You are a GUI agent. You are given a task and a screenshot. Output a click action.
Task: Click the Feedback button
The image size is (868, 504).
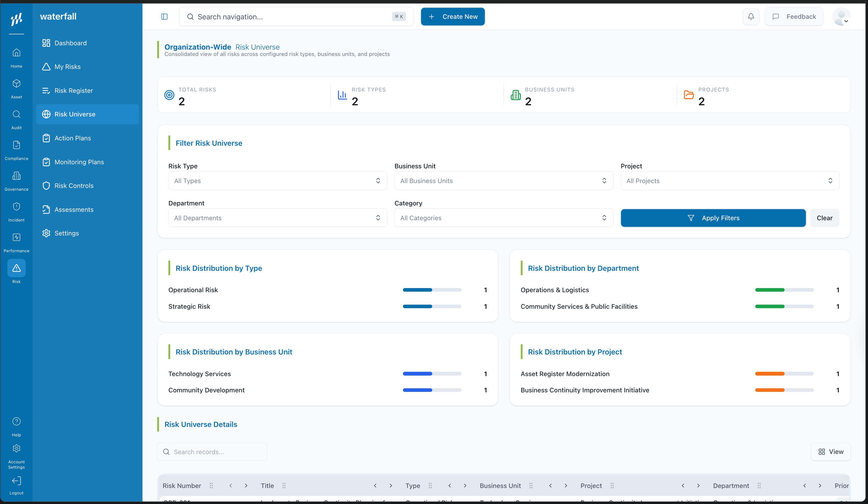point(794,17)
